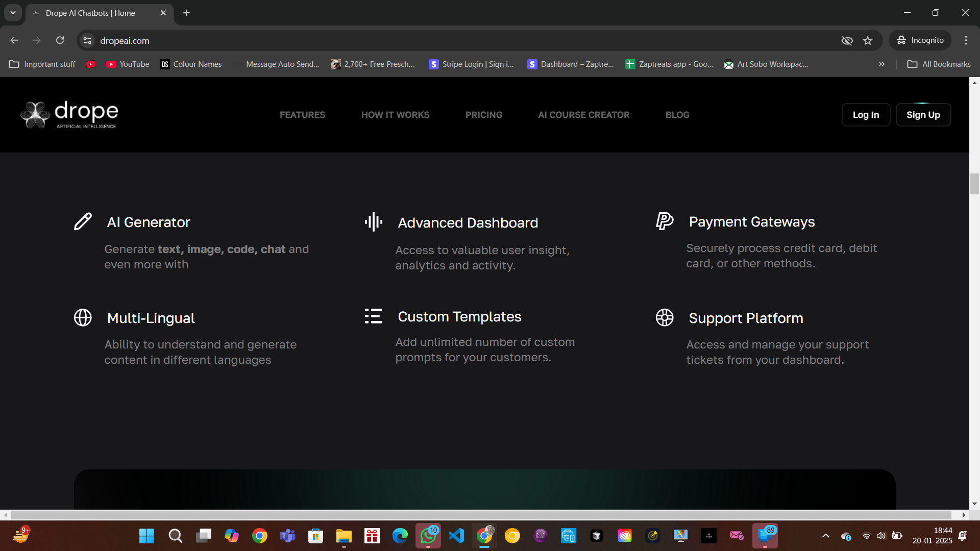
Task: Go to AI COURSE CREATOR page
Action: 583,115
